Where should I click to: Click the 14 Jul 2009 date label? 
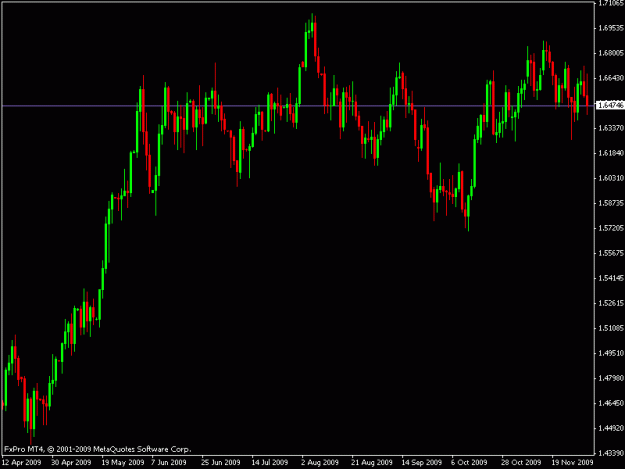tap(270, 463)
